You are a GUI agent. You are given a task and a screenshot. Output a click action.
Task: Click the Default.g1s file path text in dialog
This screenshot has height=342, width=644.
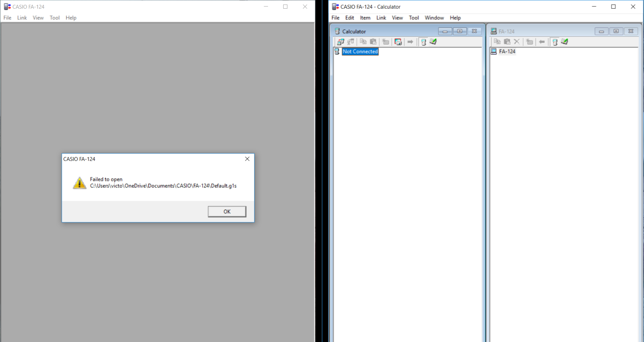click(163, 186)
